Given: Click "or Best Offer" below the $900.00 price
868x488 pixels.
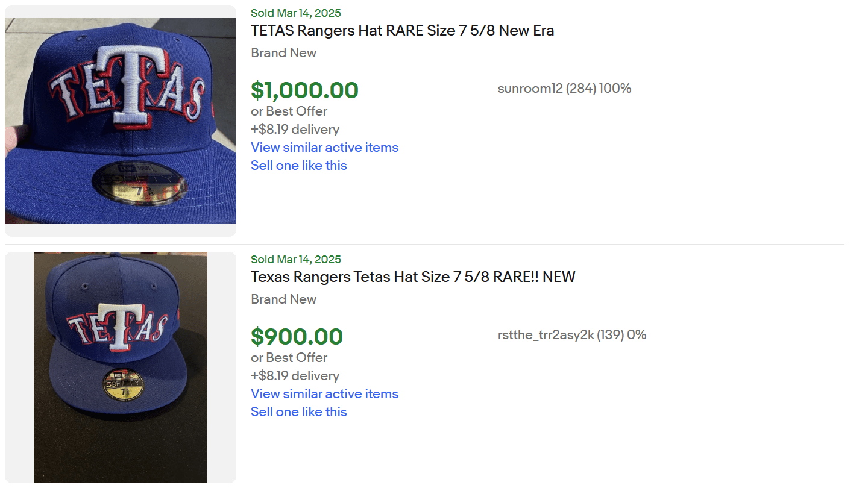Looking at the screenshot, I should (x=289, y=358).
